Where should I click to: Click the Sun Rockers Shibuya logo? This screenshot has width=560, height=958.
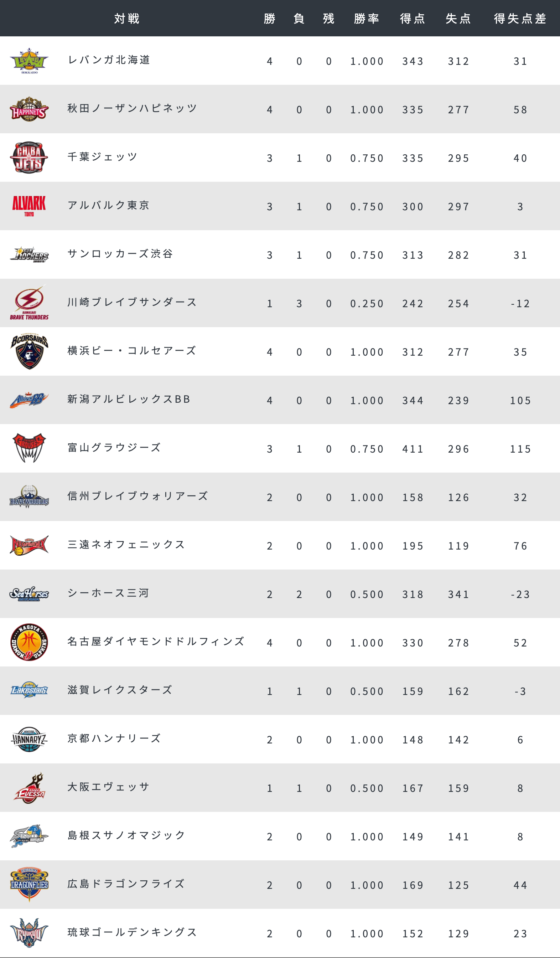pos(29,254)
